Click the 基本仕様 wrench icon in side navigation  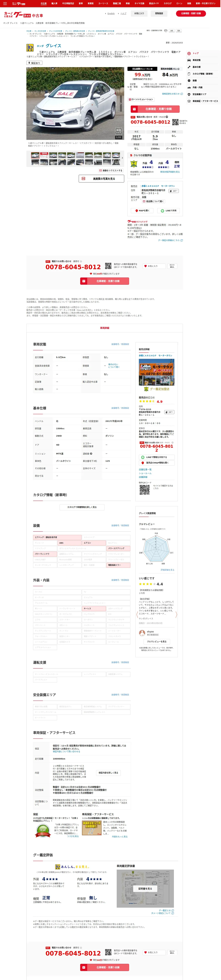[189, 67]
